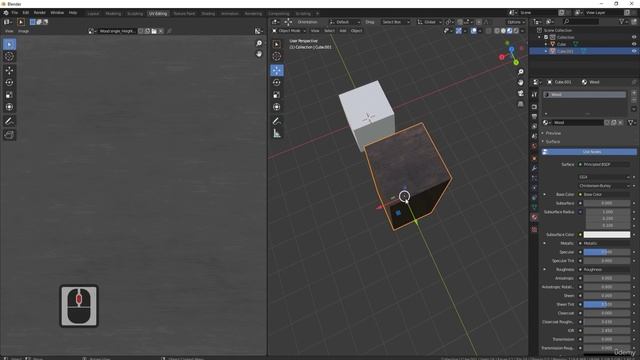The width and height of the screenshot is (640, 360).
Task: Click the Blender logo menu
Action: coord(6,13)
